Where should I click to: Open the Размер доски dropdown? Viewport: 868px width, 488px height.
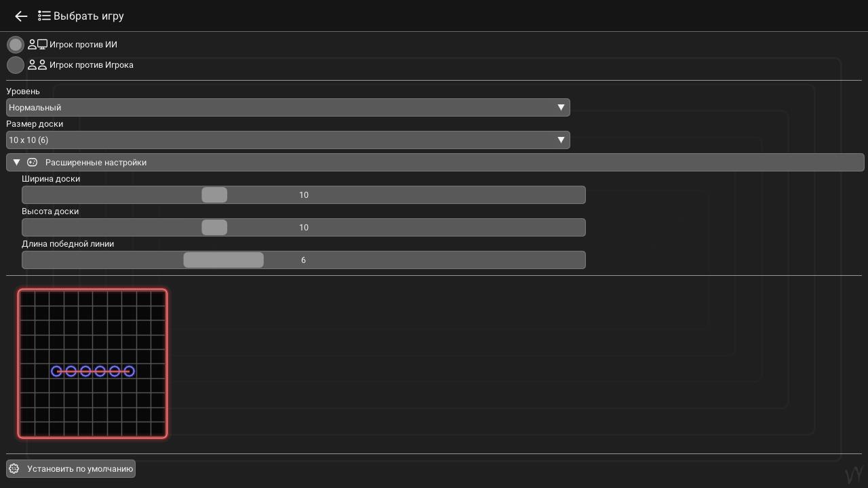[x=288, y=140]
